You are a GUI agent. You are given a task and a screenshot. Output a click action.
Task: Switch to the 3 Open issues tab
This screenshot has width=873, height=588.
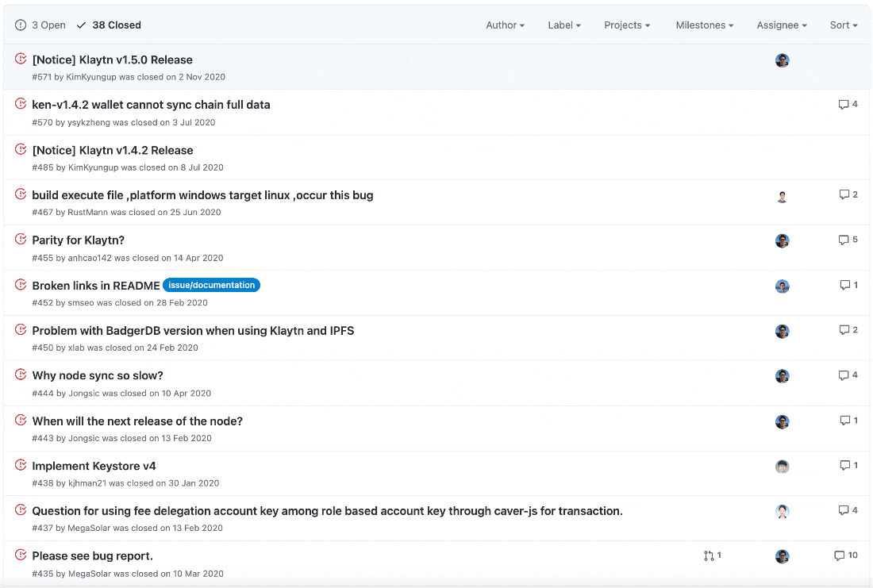pyautogui.click(x=40, y=25)
